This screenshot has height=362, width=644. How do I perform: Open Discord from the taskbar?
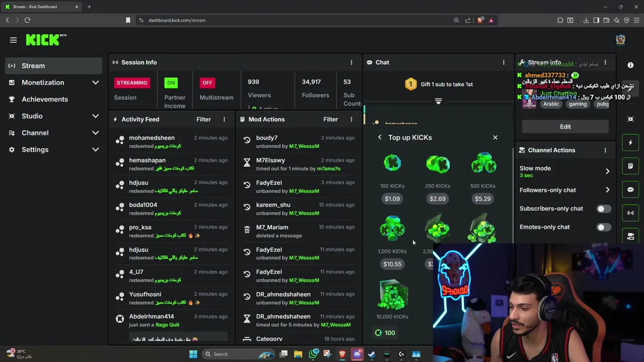357,354
